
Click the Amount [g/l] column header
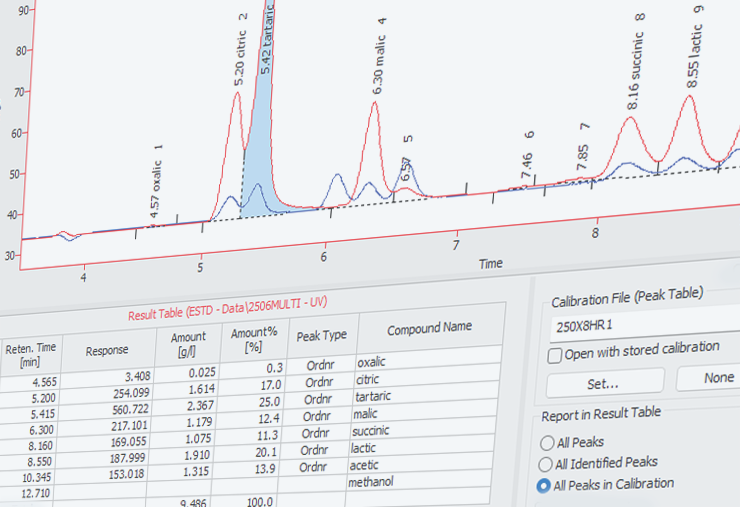188,344
